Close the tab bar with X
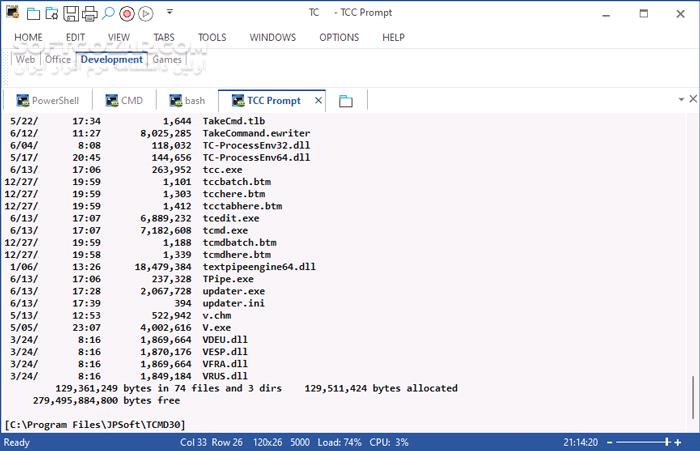 pyautogui.click(x=693, y=99)
